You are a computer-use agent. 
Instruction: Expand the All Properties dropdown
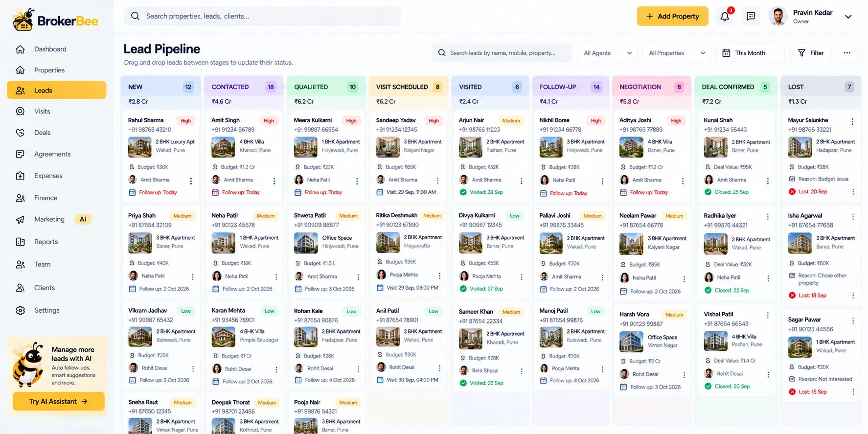tap(677, 53)
